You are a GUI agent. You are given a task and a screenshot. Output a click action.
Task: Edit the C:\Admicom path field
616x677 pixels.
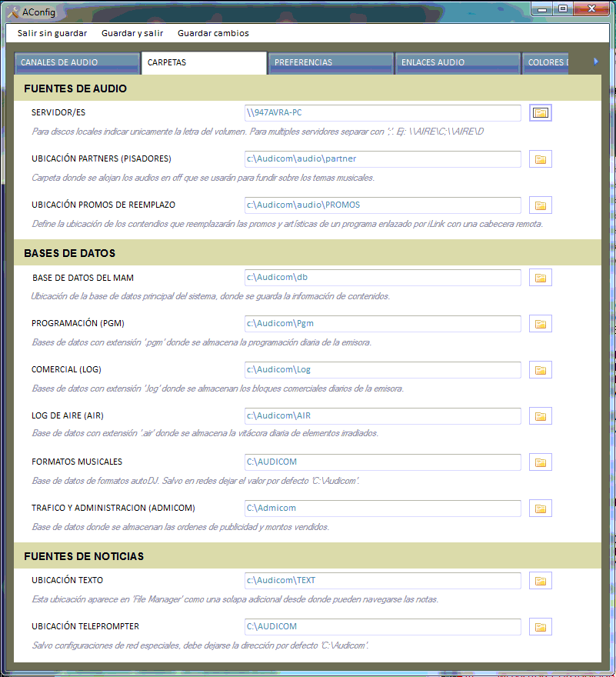pos(382,509)
